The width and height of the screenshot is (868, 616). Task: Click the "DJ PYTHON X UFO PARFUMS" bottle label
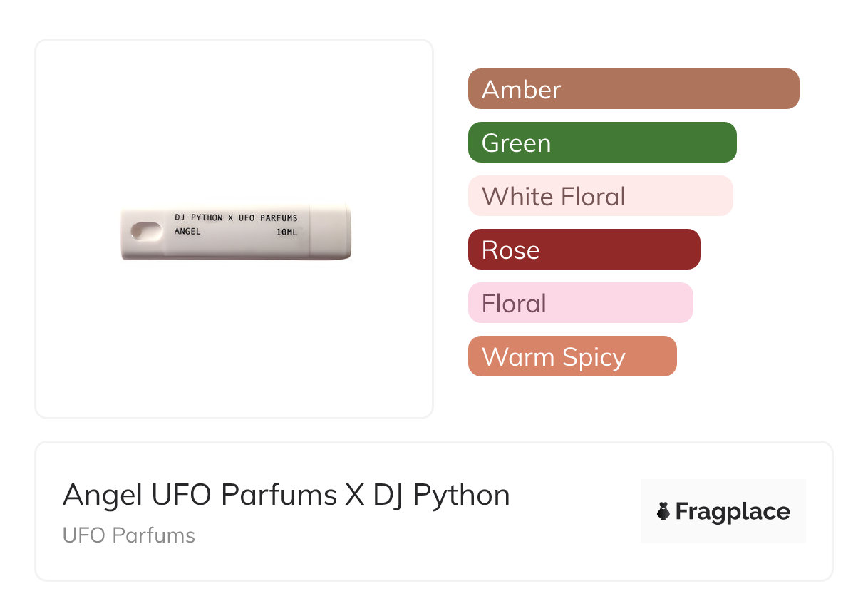236,217
